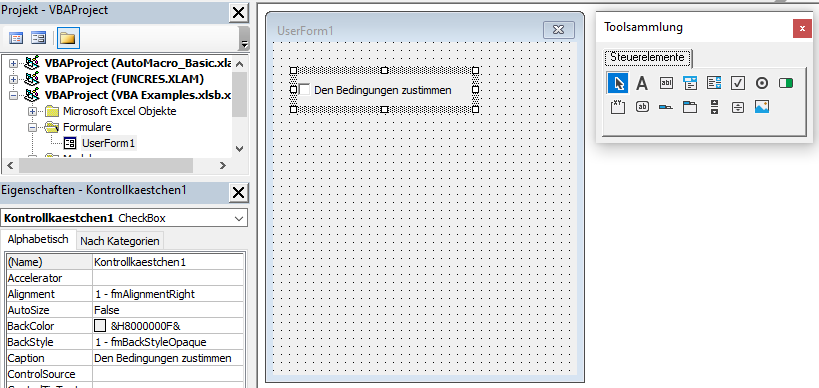Check the 'Den Bedingungen zustimmen' checkbox

coord(305,90)
